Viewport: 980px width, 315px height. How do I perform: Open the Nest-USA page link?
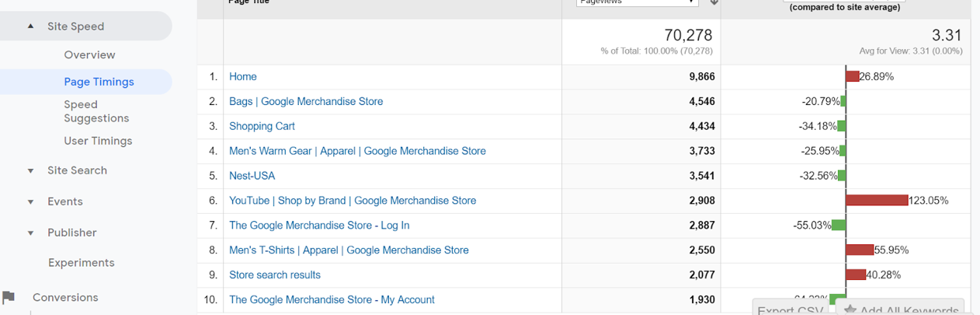pyautogui.click(x=252, y=176)
